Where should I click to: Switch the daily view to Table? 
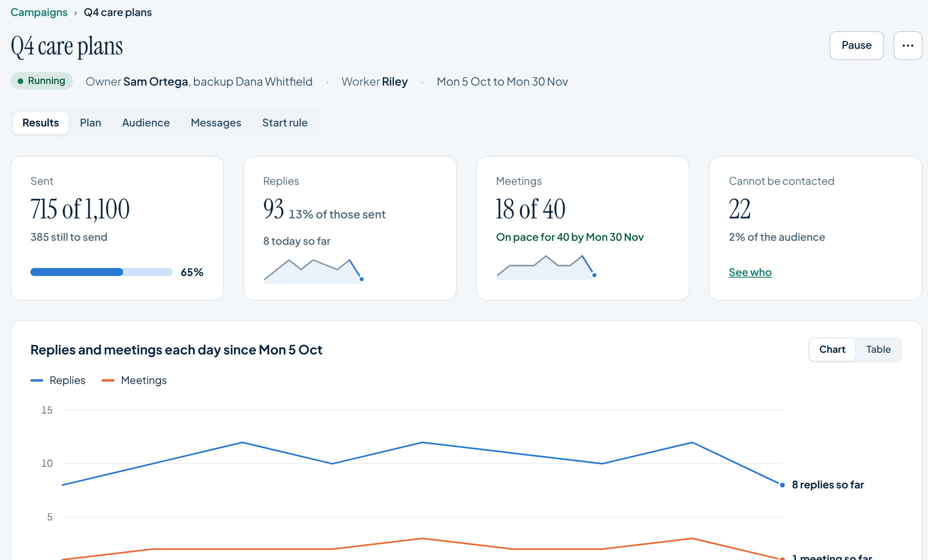point(878,350)
